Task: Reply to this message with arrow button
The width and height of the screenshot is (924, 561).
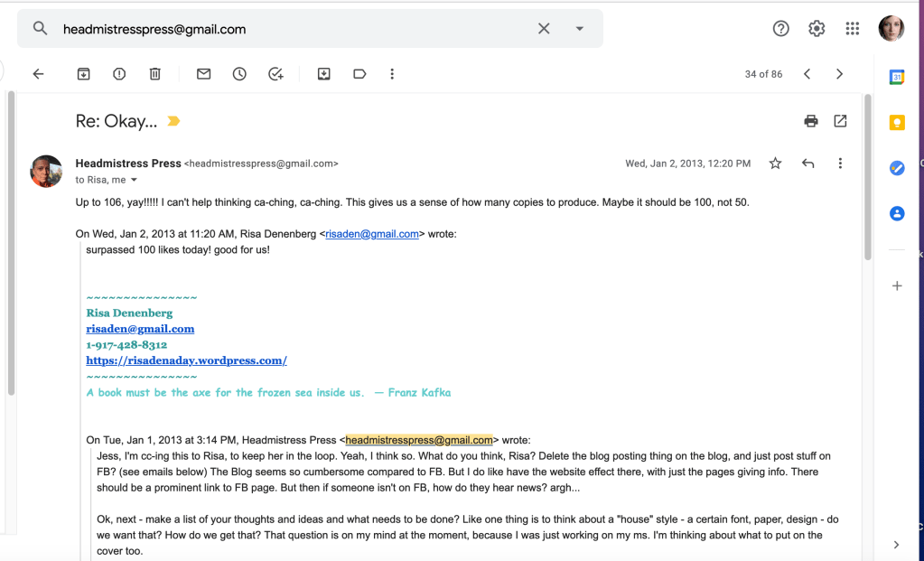Action: [807, 164]
